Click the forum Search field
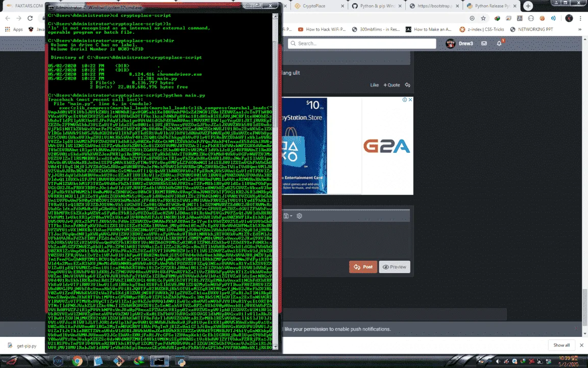Screen dimensions: 588x368 click(362, 43)
